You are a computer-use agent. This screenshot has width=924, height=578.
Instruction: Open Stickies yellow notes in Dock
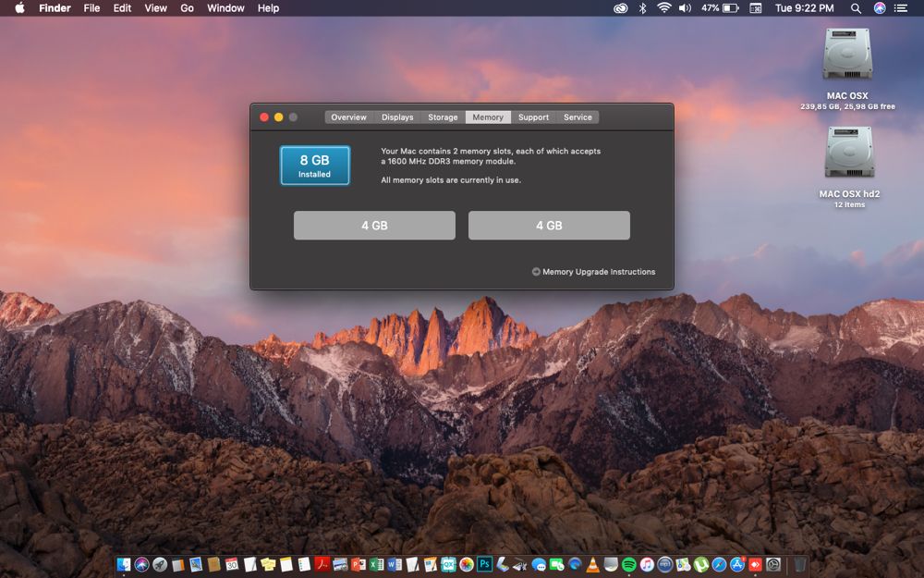coord(268,564)
